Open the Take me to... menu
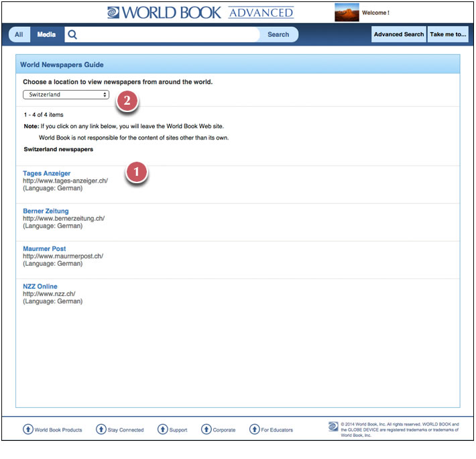The image size is (476, 459). [x=448, y=34]
